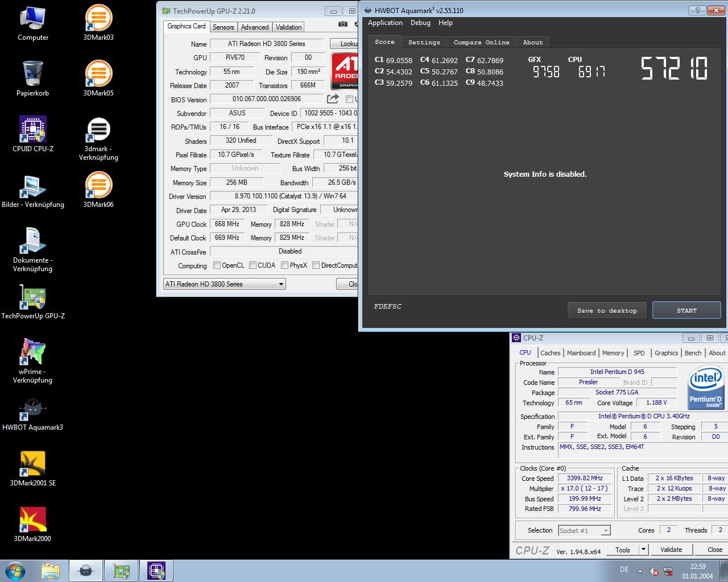Show hidden tray icons arrow
Image resolution: width=728 pixels, height=582 pixels.
click(640, 571)
